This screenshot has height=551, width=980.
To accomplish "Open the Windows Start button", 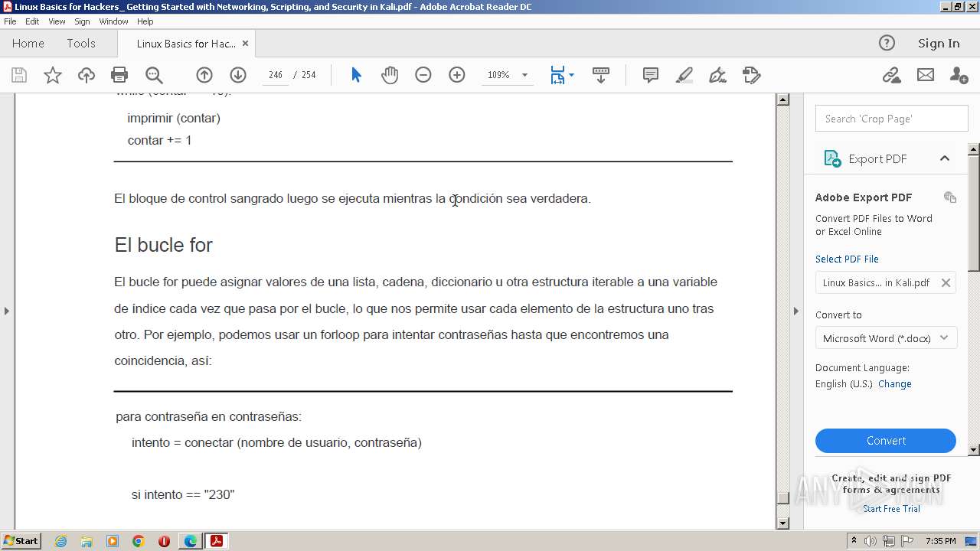I will coord(21,540).
